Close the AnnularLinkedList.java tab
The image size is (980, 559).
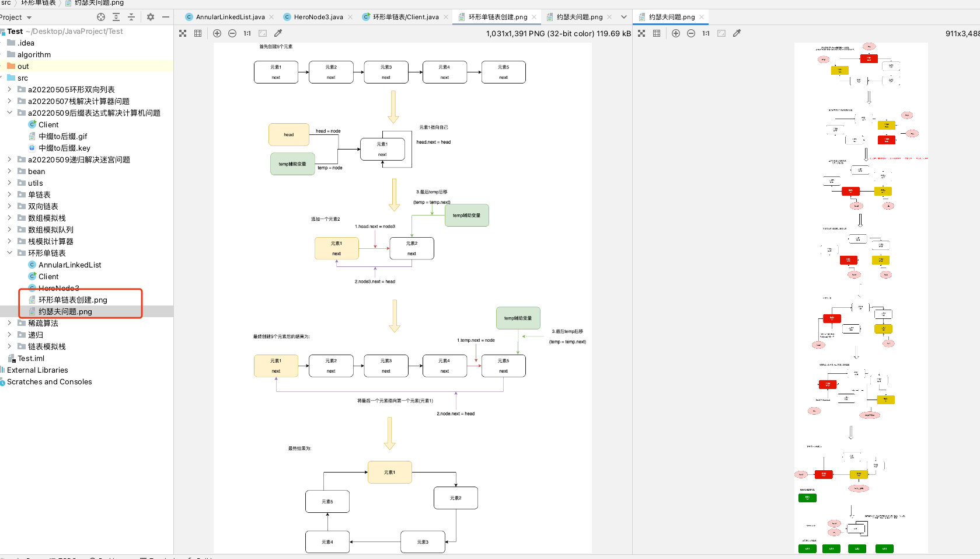click(x=271, y=17)
